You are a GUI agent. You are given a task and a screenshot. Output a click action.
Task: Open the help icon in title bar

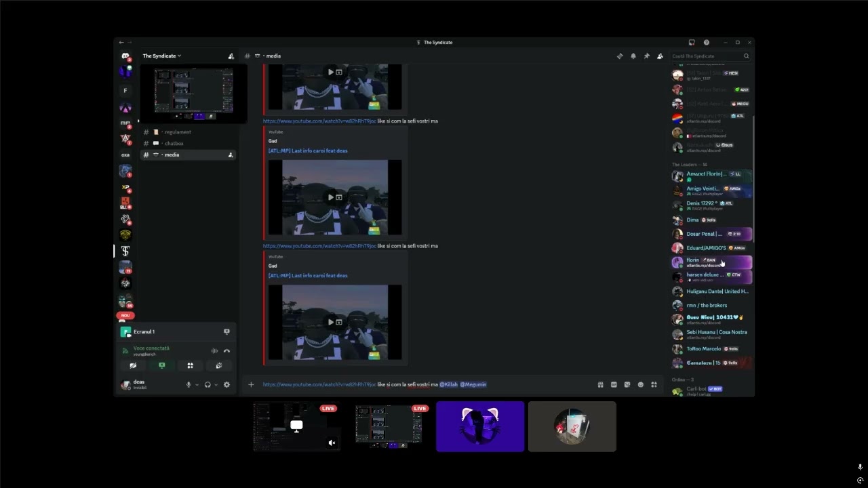point(707,42)
